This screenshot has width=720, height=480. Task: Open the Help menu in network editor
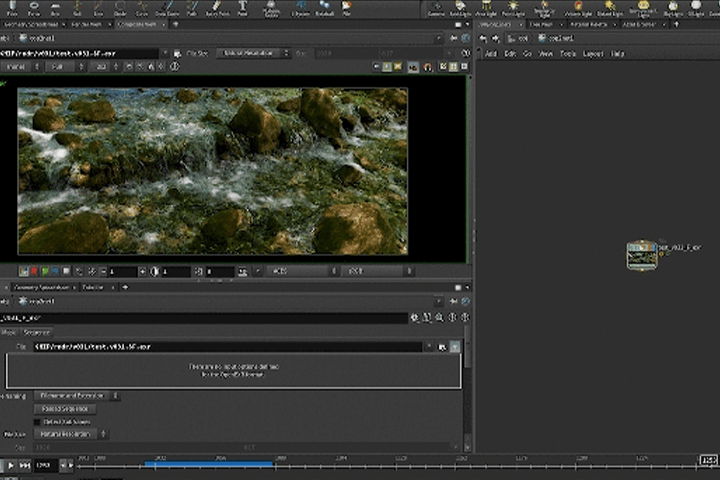[617, 54]
